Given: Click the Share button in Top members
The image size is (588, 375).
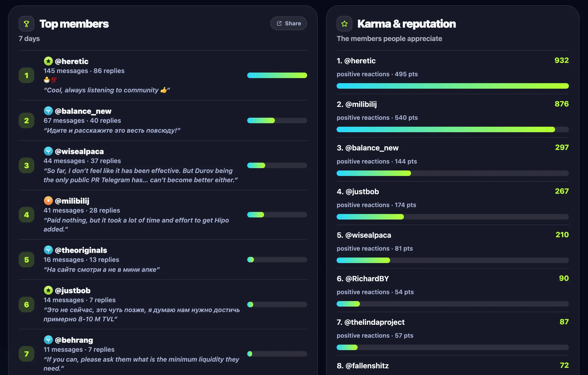Looking at the screenshot, I should 288,23.
